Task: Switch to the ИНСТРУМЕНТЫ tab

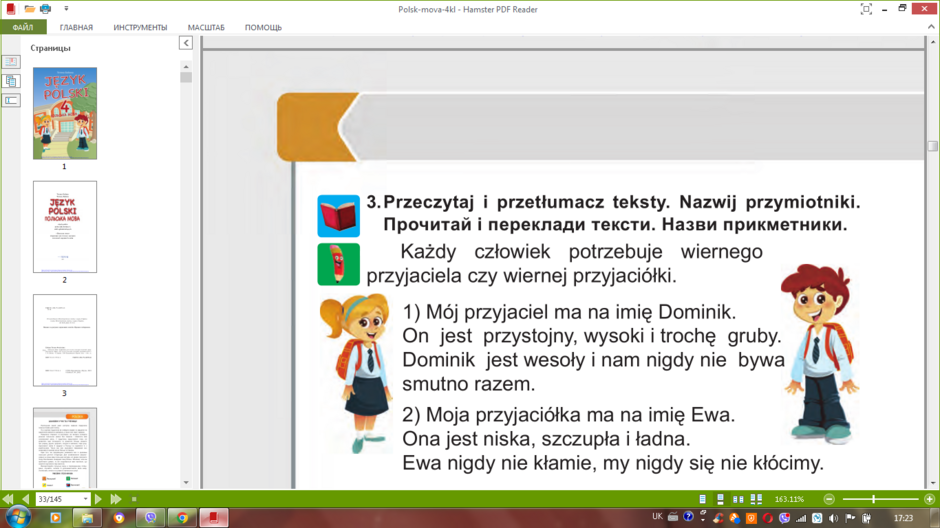Action: coord(140,27)
